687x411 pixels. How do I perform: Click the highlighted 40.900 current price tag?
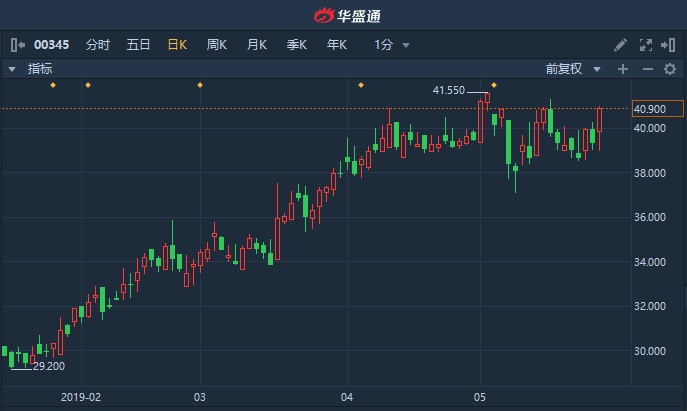pyautogui.click(x=658, y=109)
